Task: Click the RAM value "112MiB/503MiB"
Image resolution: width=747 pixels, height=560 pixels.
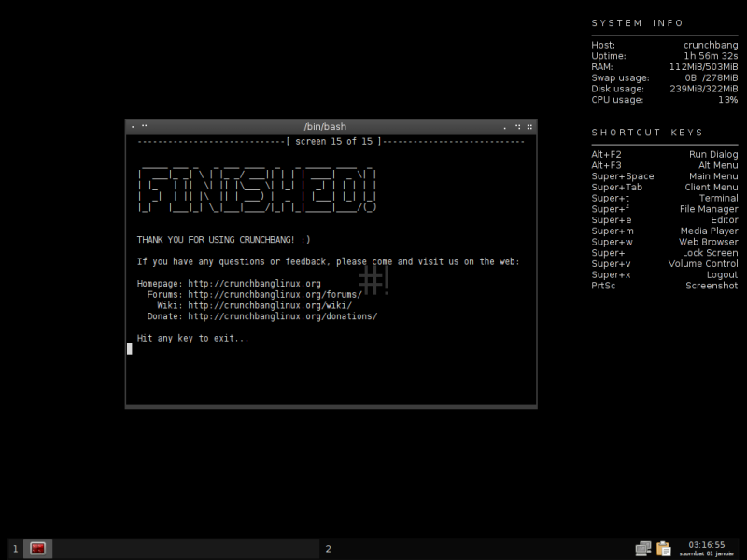Action: [704, 67]
